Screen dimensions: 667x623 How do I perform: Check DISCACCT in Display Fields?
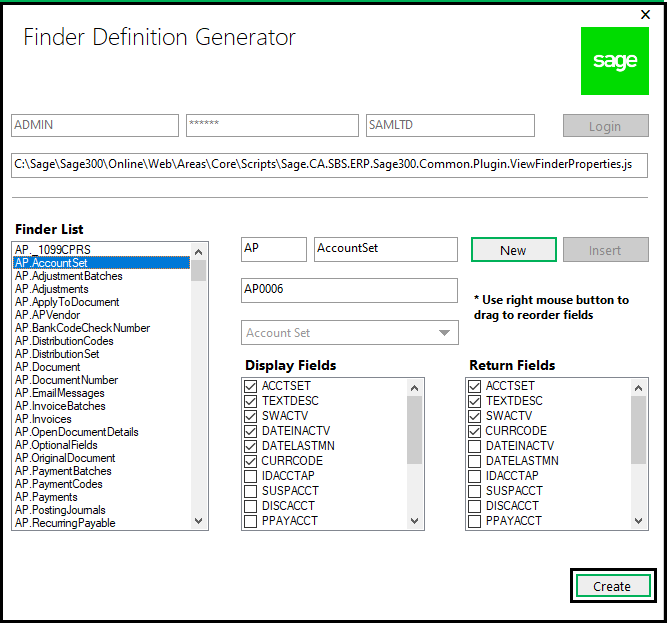[251, 506]
